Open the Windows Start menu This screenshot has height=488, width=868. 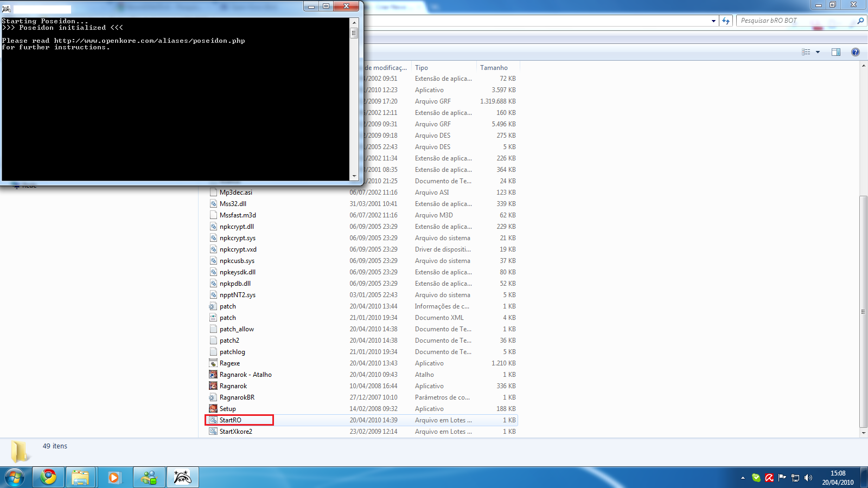coord(15,477)
